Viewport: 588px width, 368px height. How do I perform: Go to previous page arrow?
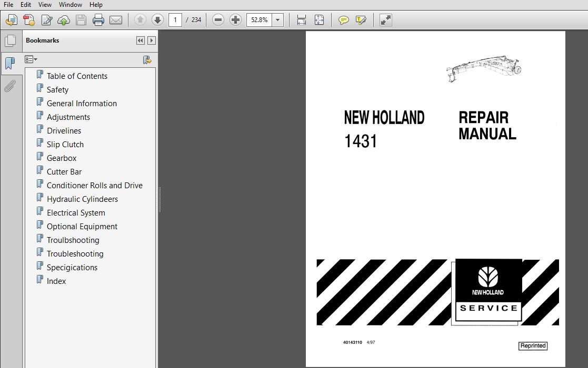(140, 20)
